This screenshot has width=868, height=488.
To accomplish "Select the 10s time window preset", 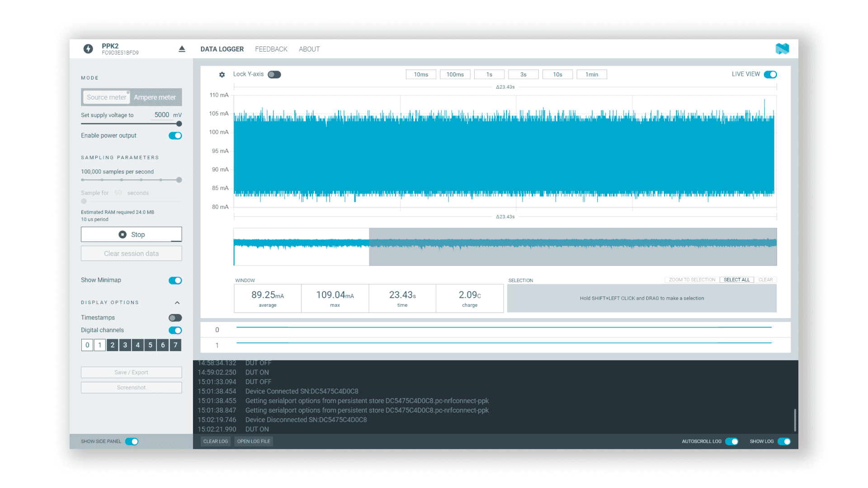I will 557,75.
